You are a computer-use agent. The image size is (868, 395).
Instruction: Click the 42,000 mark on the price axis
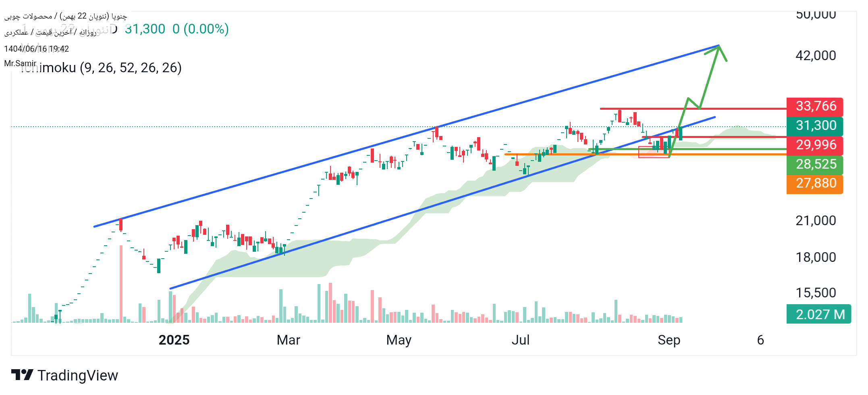[816, 56]
